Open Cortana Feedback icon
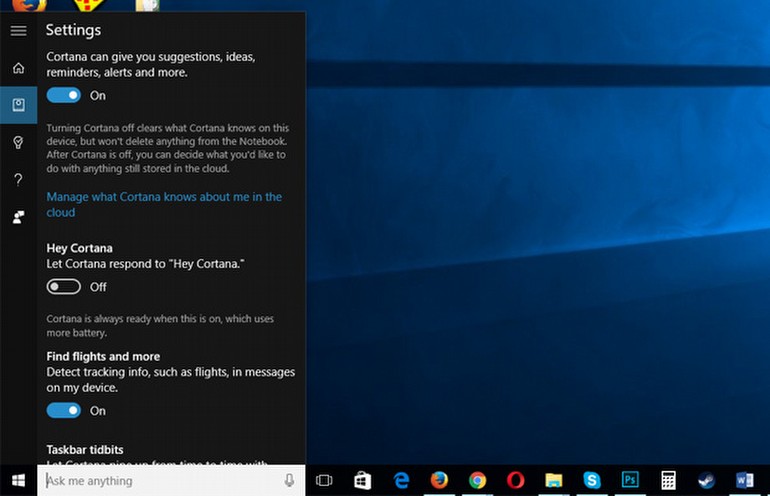This screenshot has width=770, height=496. (x=19, y=217)
